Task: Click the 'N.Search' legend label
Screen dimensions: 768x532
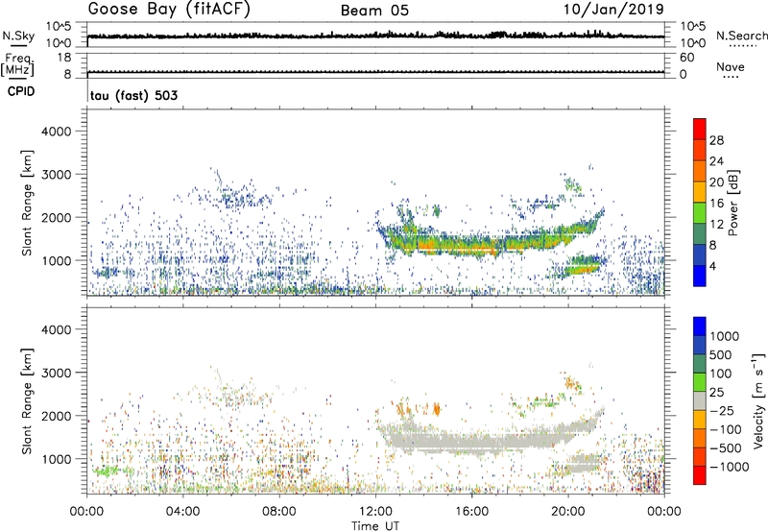Action: pyautogui.click(x=741, y=36)
